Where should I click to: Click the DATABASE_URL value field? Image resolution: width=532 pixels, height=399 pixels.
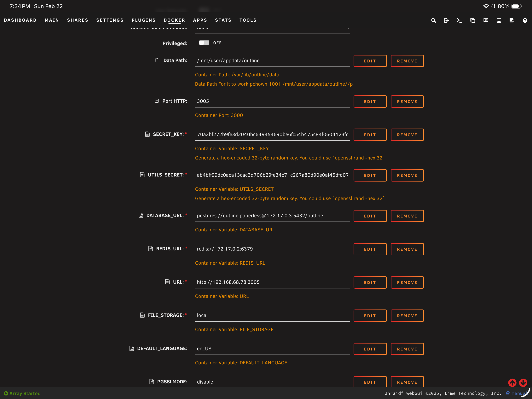tap(272, 216)
